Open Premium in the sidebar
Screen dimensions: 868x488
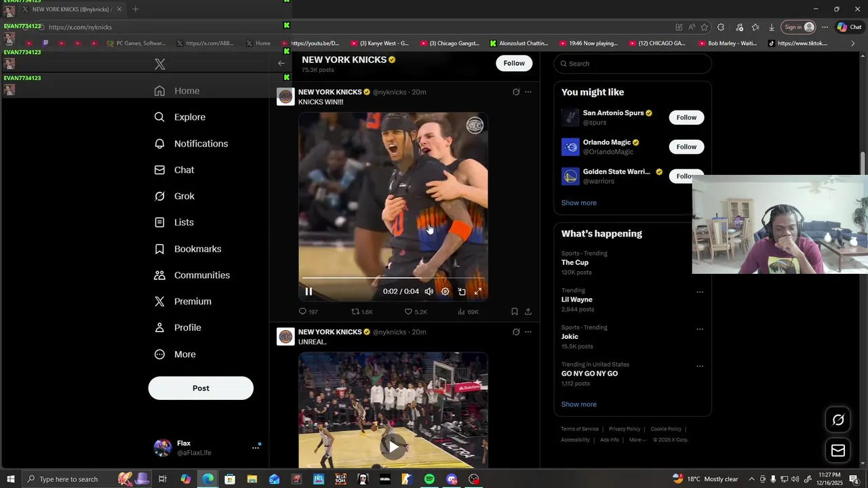(182, 302)
